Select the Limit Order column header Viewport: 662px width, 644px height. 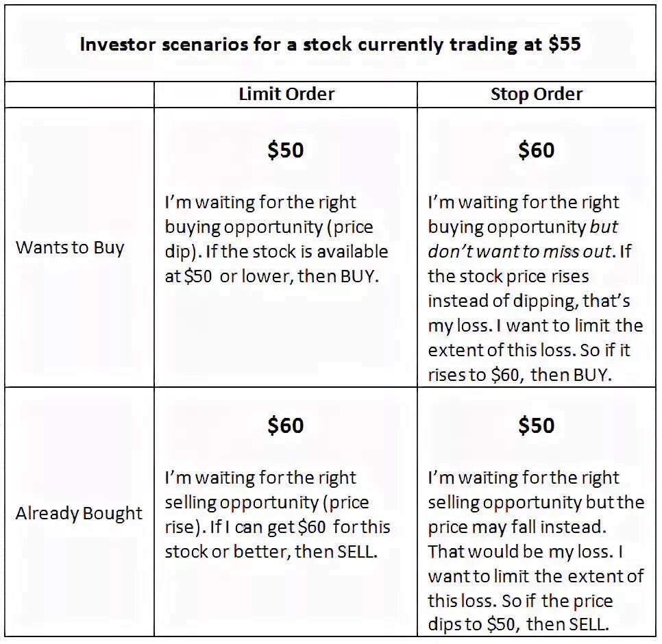(286, 95)
